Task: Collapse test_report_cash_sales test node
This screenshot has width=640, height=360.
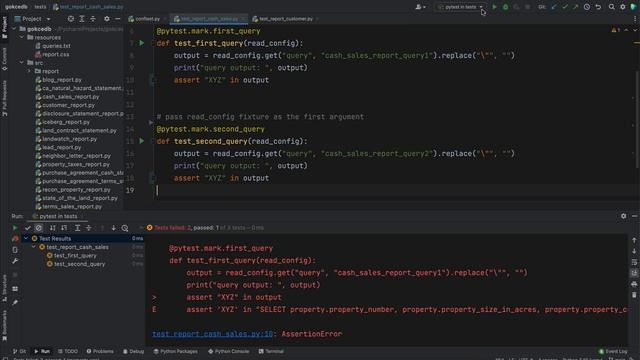Action: click(34, 247)
